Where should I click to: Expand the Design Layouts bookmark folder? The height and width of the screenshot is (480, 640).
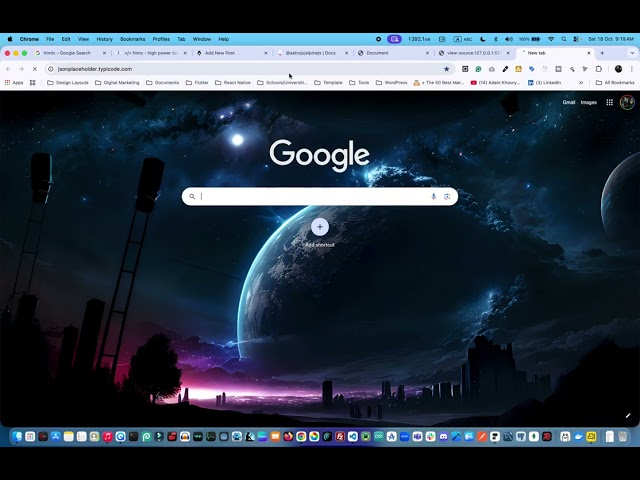pyautogui.click(x=68, y=82)
